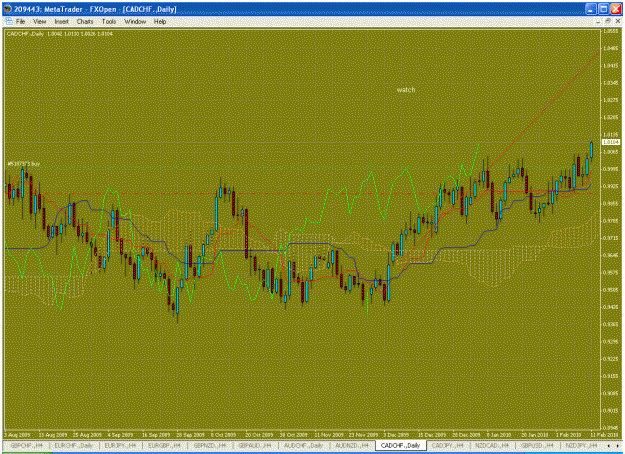Maximize the MetaTrader main window
Screen dimensions: 625x454
[603, 9]
